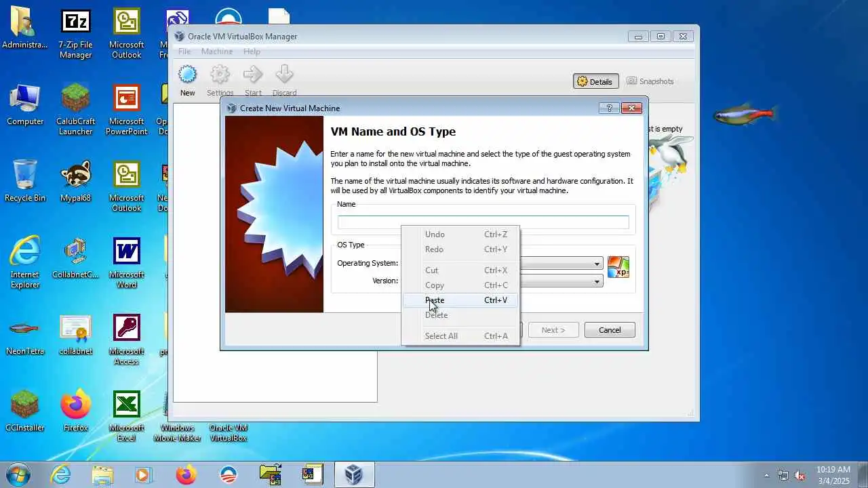
Task: Click Undo in the context menu
Action: click(460, 235)
